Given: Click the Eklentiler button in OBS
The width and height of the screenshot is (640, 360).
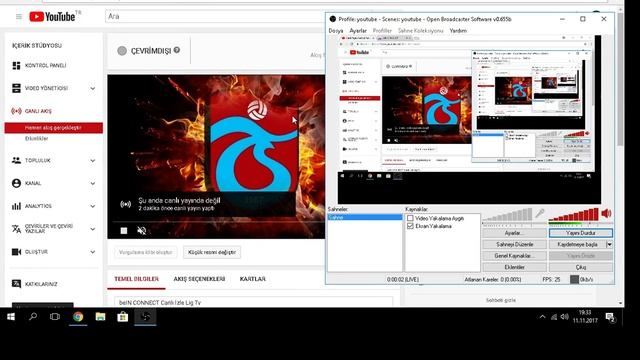Looking at the screenshot, I should click(514, 267).
